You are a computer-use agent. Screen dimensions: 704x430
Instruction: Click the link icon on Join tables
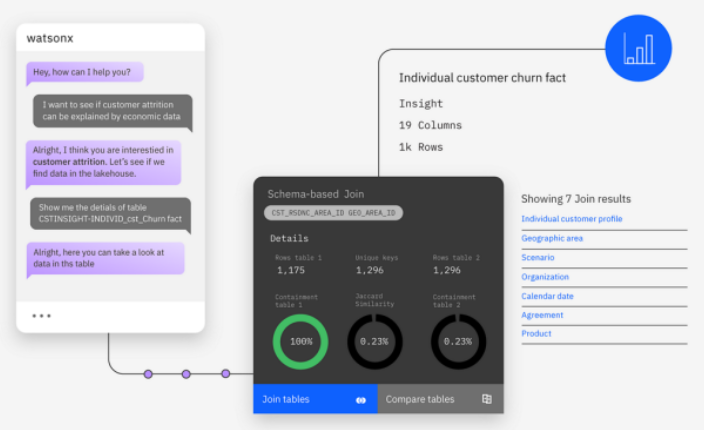click(x=361, y=400)
